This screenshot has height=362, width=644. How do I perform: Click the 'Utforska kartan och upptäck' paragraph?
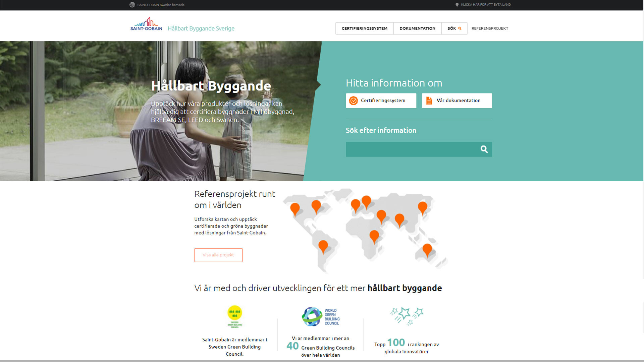231,226
